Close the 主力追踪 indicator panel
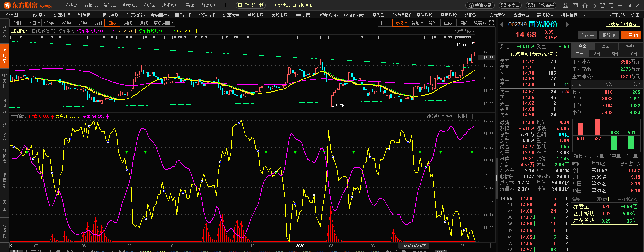Screen dimensions: 644x252 pos(475,116)
